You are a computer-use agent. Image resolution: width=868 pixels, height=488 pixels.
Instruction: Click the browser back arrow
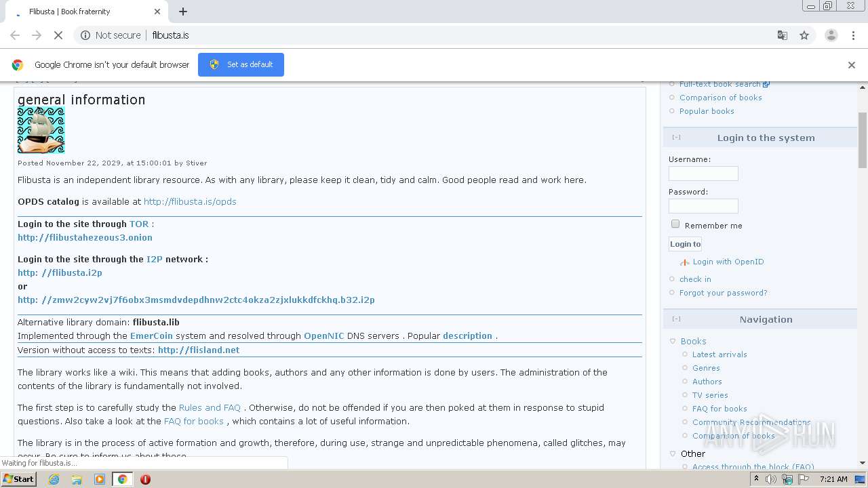15,35
